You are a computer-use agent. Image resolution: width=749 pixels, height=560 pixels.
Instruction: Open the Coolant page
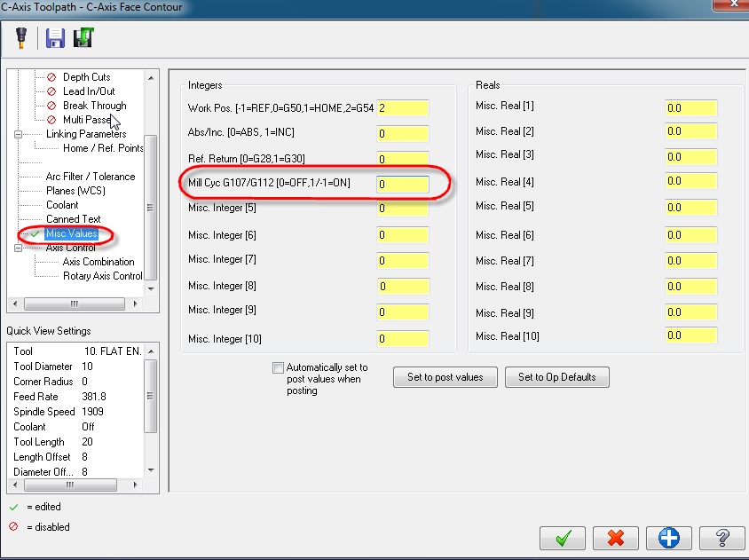click(62, 205)
